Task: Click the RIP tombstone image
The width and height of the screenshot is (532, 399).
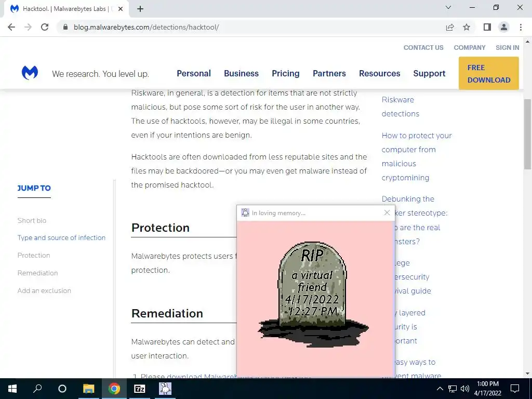Action: 313,295
